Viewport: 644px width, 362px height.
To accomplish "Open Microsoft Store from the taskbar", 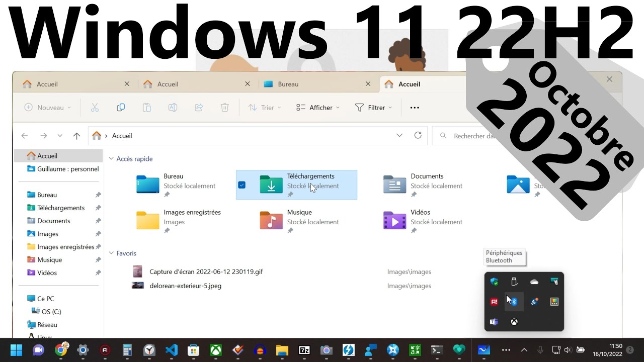I will (194, 350).
